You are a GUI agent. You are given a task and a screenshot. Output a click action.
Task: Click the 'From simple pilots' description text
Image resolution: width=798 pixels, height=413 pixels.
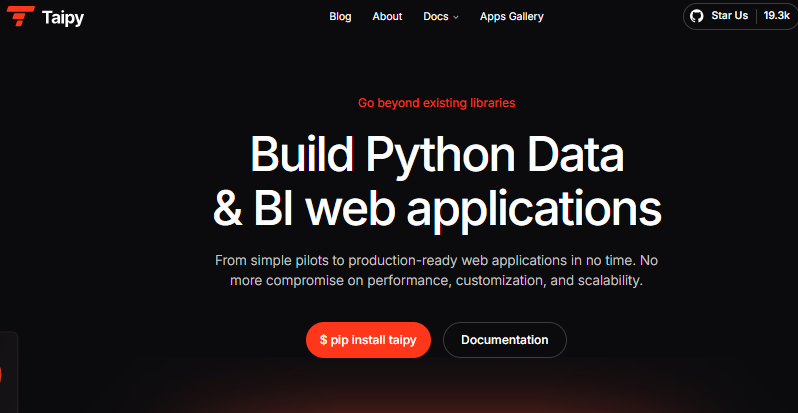(x=437, y=271)
